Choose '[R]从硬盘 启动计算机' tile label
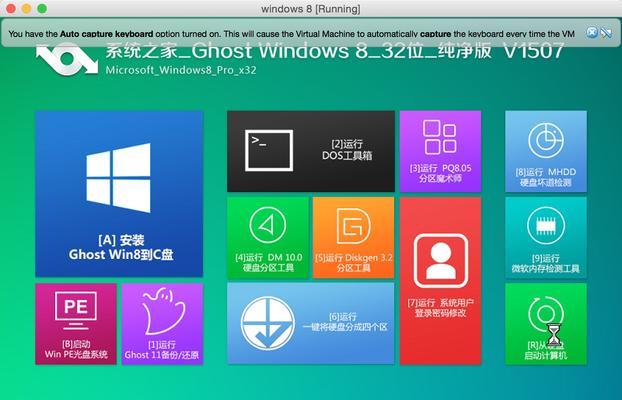The height and width of the screenshot is (400, 622). click(545, 350)
